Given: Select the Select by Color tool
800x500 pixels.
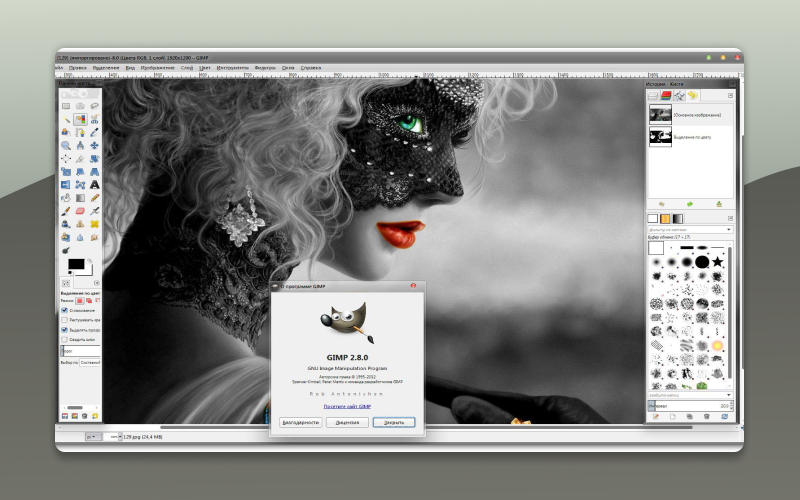Looking at the screenshot, I should coord(80,119).
